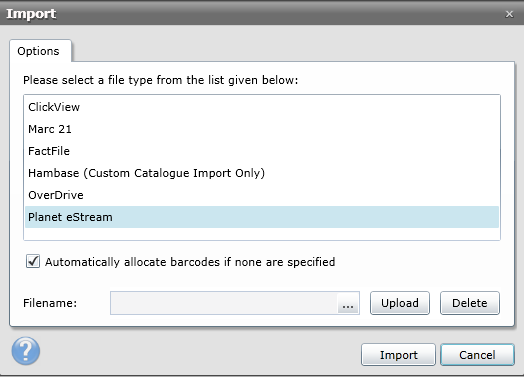Image resolution: width=524 pixels, height=377 pixels.
Task: Open help via the blue question mark icon
Action: click(x=26, y=351)
